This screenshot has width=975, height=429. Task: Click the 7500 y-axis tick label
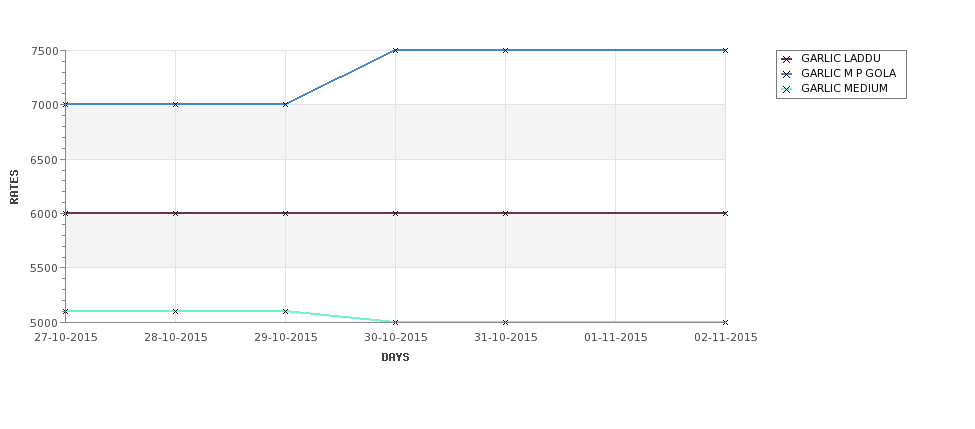pyautogui.click(x=45, y=51)
